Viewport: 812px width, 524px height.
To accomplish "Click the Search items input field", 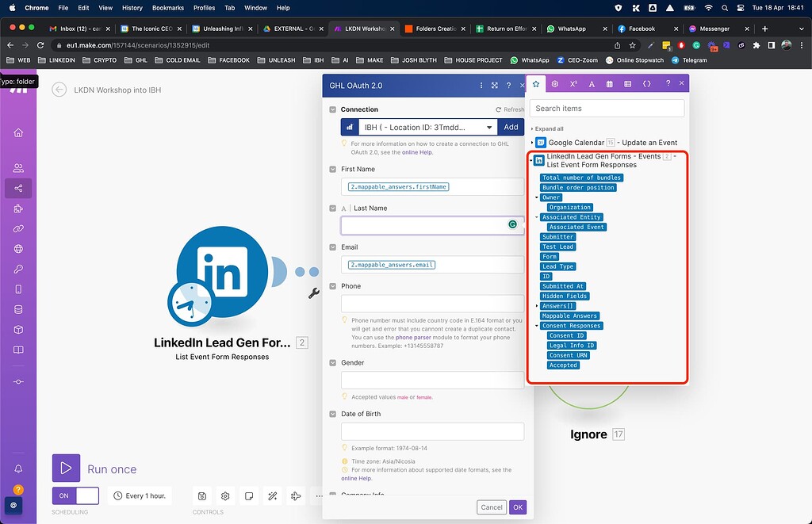I will coord(607,108).
